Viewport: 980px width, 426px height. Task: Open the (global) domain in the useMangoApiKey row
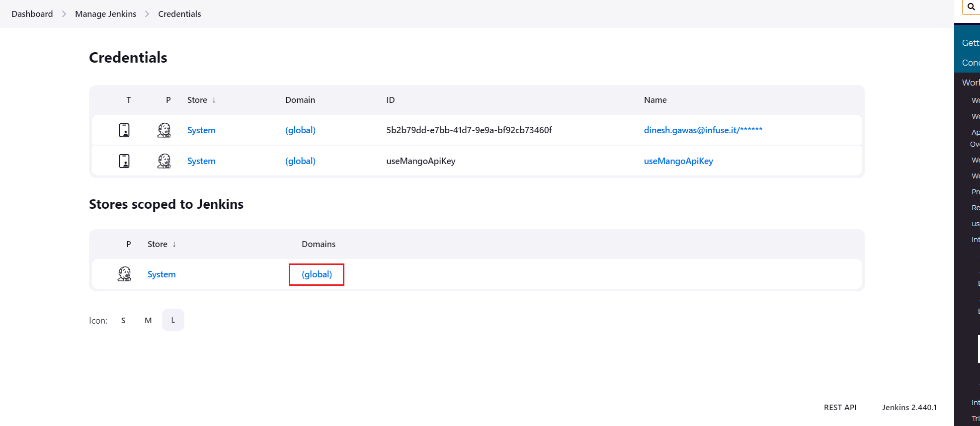300,161
